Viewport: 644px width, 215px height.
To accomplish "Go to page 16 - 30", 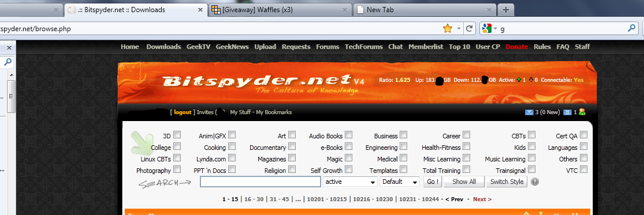I will pos(254,199).
